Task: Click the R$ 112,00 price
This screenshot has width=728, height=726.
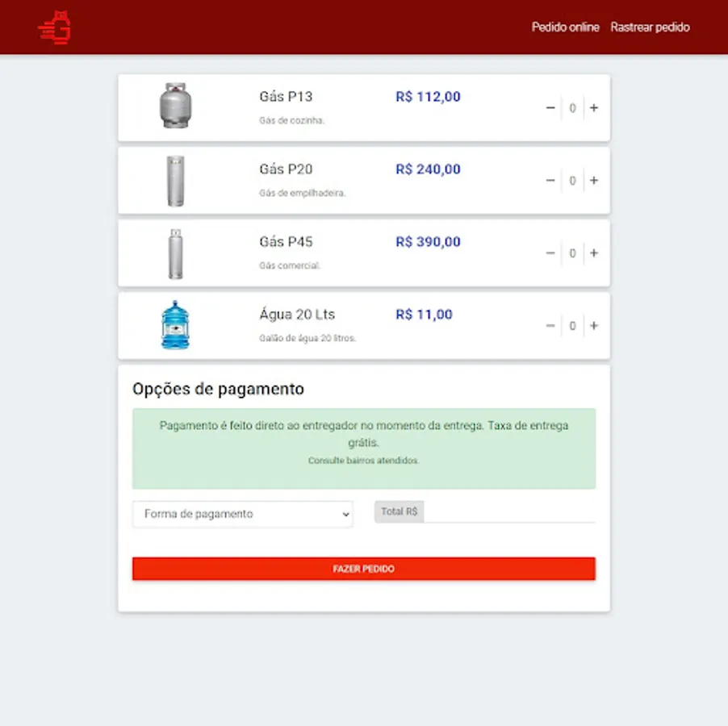Action: click(x=428, y=97)
